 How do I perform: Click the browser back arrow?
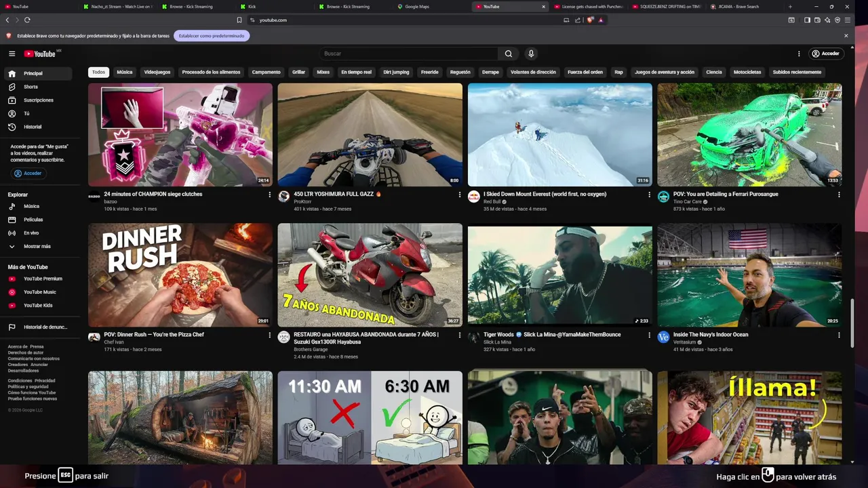click(7, 20)
